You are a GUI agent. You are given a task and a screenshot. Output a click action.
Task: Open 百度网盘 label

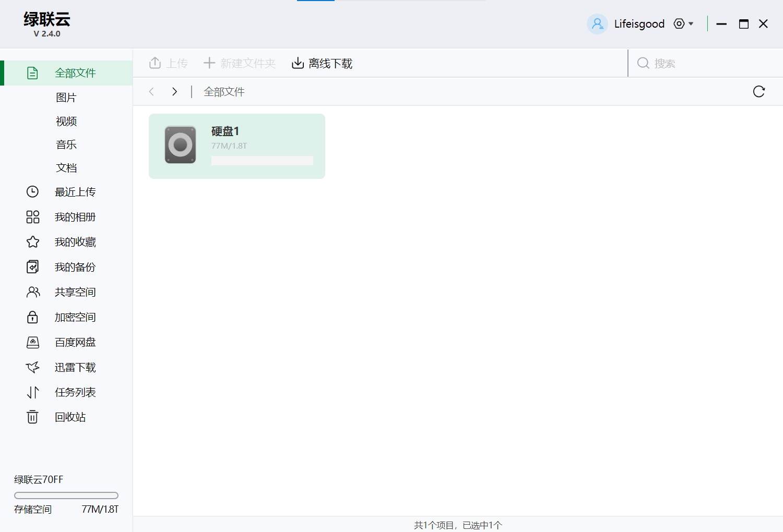coord(75,342)
